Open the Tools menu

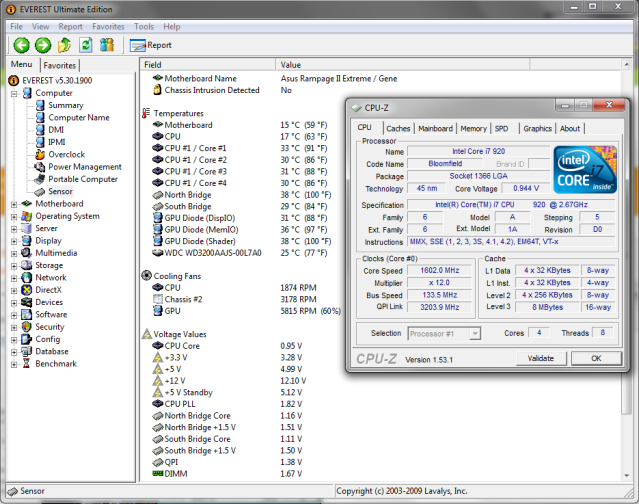coord(144,26)
